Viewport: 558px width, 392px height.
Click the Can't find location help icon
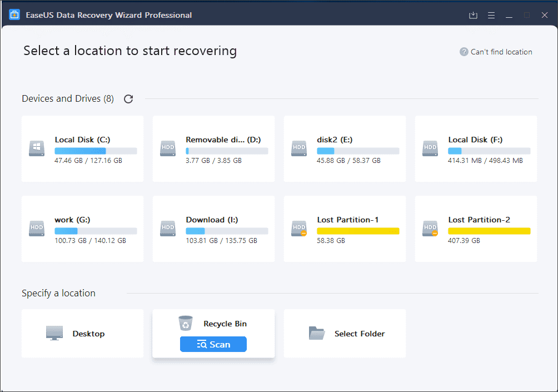click(x=464, y=52)
